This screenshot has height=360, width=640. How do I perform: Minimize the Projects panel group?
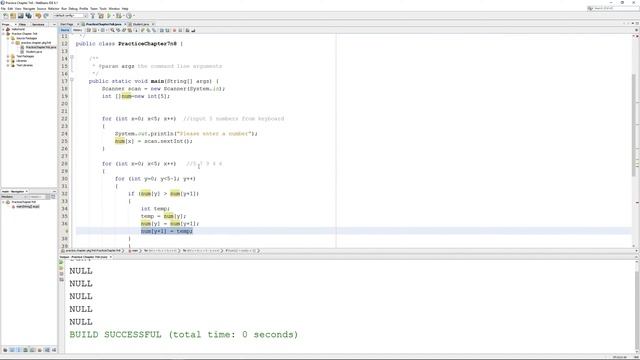click(x=54, y=24)
